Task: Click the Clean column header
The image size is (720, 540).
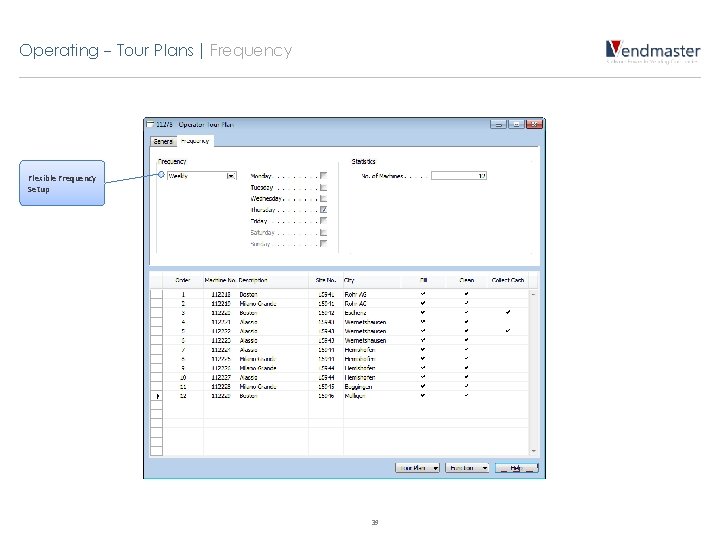Action: point(467,280)
